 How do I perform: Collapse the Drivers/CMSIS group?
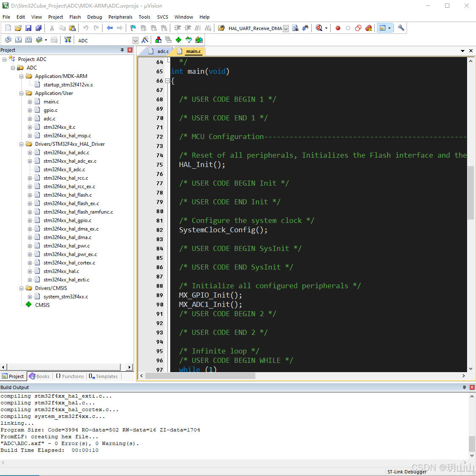(x=21, y=288)
